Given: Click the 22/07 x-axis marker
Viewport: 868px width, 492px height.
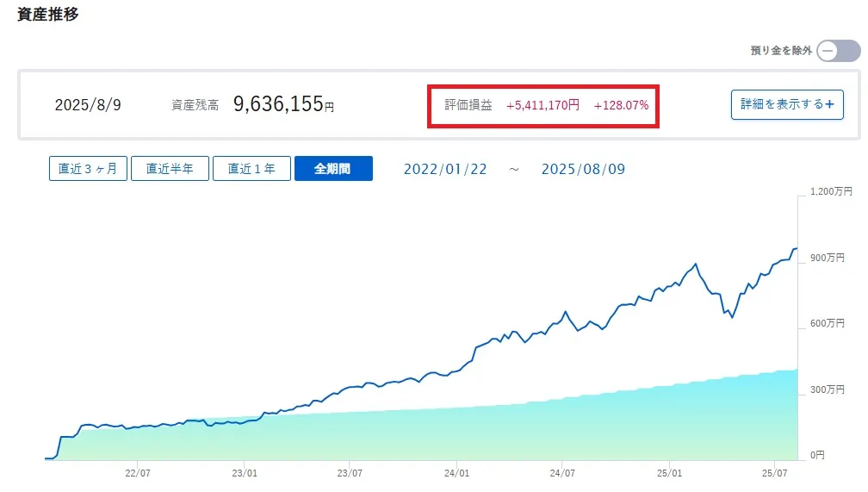Looking at the screenshot, I should click(x=137, y=473).
